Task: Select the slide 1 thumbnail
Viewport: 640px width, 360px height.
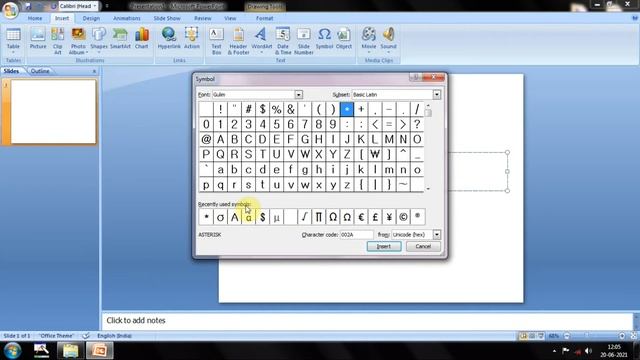Action: (53, 111)
